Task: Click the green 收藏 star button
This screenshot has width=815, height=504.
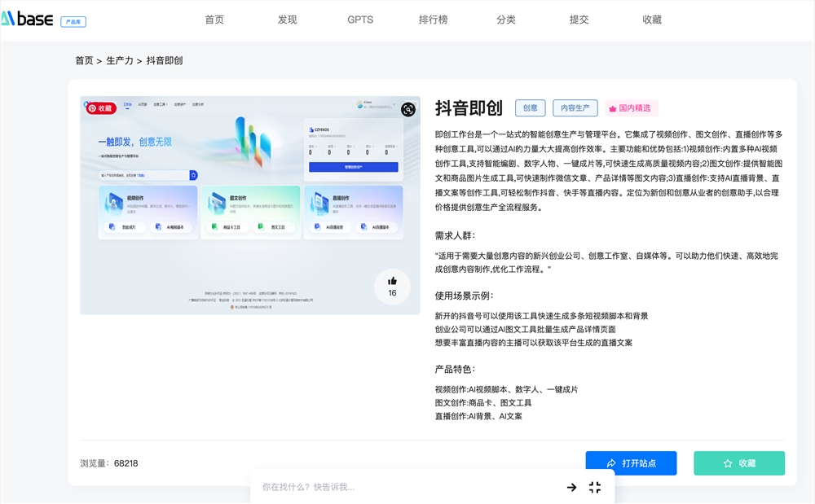Action: pos(739,463)
